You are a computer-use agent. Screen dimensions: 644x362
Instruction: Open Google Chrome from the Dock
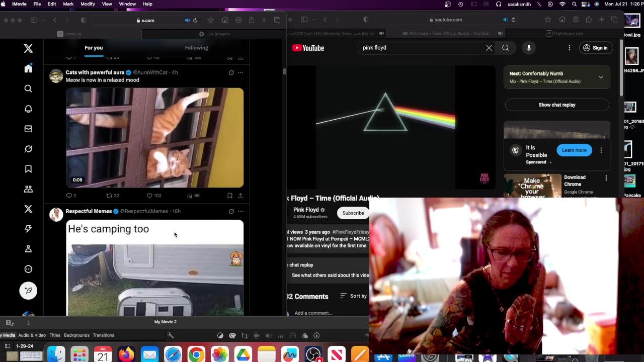(x=196, y=354)
